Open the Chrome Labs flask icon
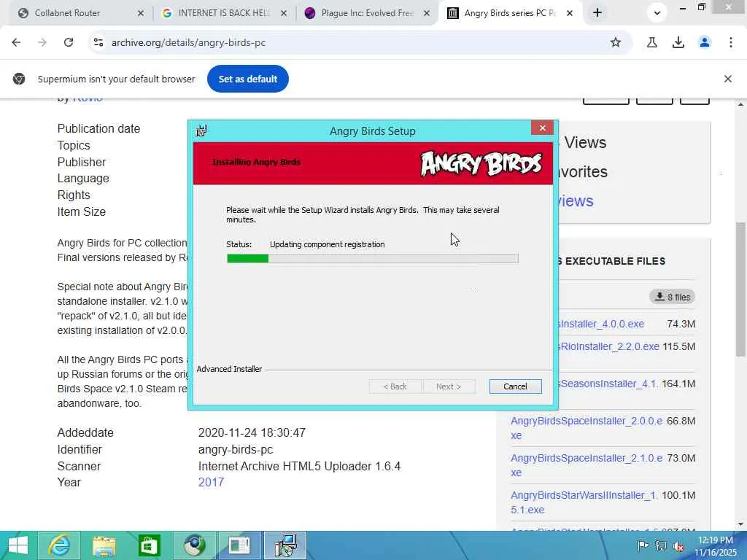This screenshot has height=560, width=747. [x=652, y=42]
